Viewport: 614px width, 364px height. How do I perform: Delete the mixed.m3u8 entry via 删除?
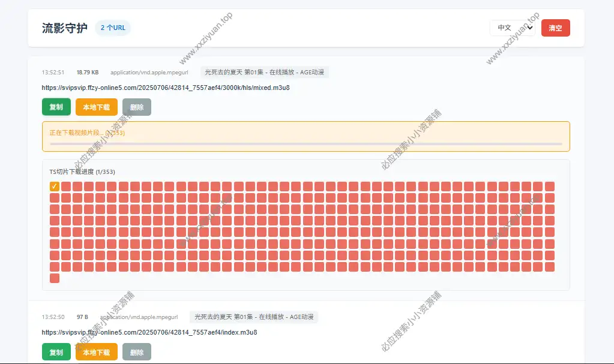(137, 107)
